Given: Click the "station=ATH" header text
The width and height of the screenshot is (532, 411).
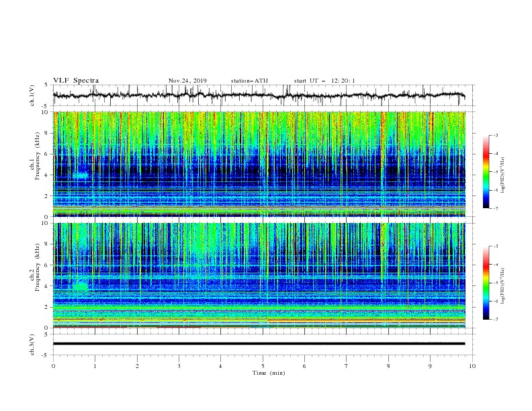Looking at the screenshot, I should [249, 81].
